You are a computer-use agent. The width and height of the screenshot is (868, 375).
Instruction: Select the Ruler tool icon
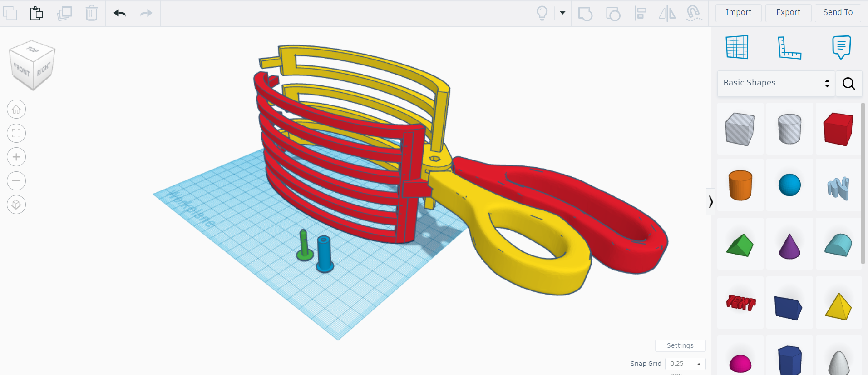[x=789, y=48]
